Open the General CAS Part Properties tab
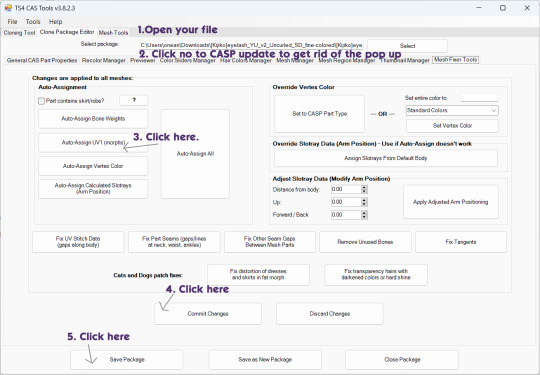Viewport: 540px width, 375px height. [x=42, y=60]
